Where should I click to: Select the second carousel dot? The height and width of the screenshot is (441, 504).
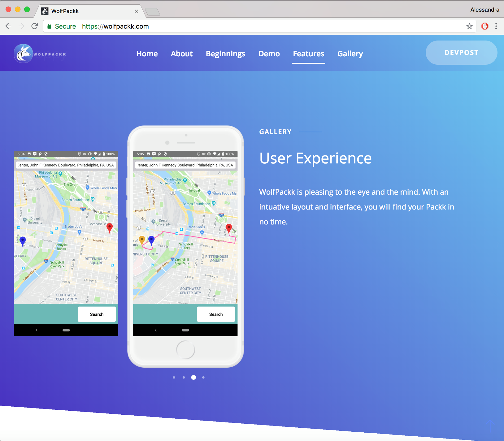[x=184, y=377]
